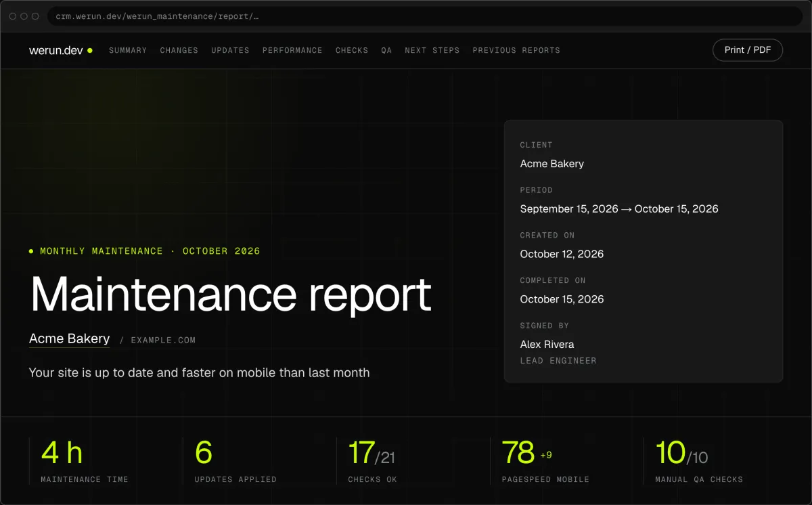Click the Signed By label
Viewport: 812px width, 505px height.
[545, 326]
